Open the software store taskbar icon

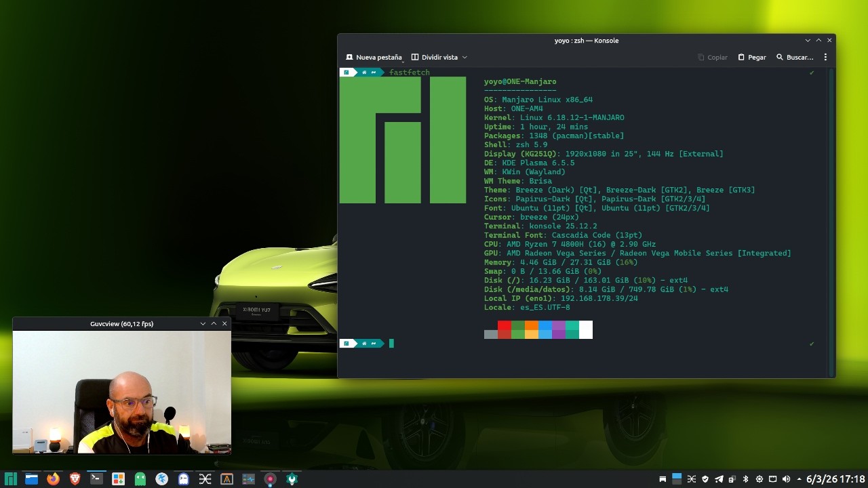(x=118, y=479)
